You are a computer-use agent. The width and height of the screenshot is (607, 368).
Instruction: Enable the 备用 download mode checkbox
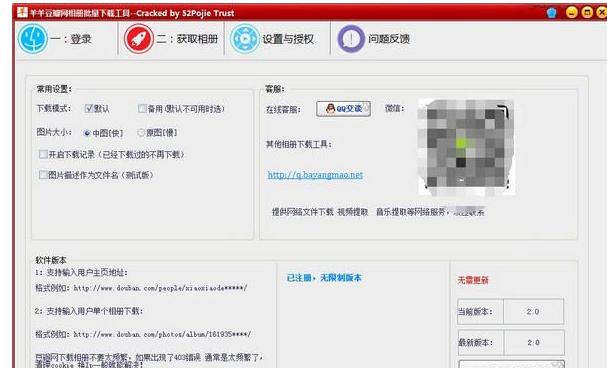point(142,109)
